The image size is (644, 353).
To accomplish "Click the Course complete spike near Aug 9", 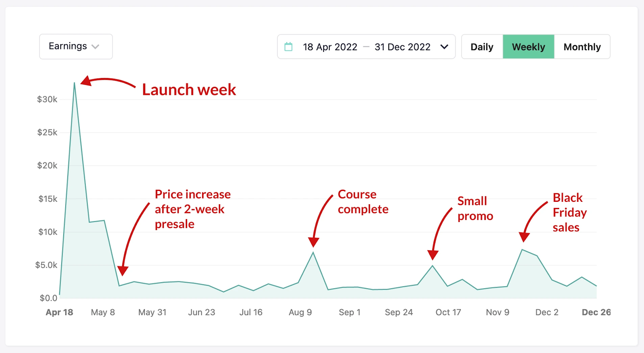I will tap(314, 252).
